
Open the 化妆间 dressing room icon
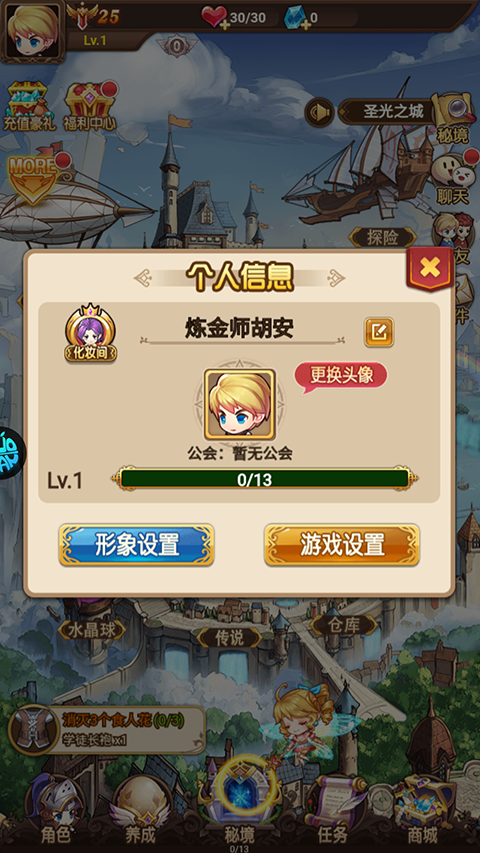click(x=90, y=332)
